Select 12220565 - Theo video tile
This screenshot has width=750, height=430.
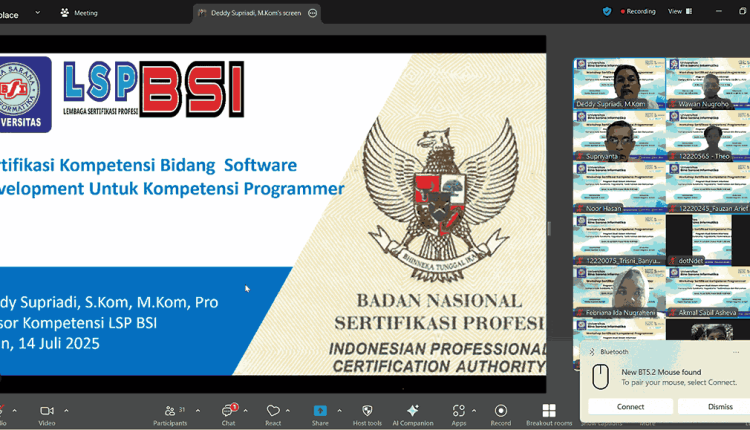(708, 136)
